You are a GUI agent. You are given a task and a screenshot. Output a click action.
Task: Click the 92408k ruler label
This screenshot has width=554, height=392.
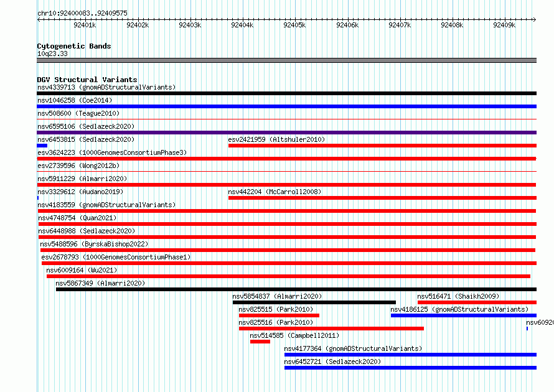coord(452,25)
